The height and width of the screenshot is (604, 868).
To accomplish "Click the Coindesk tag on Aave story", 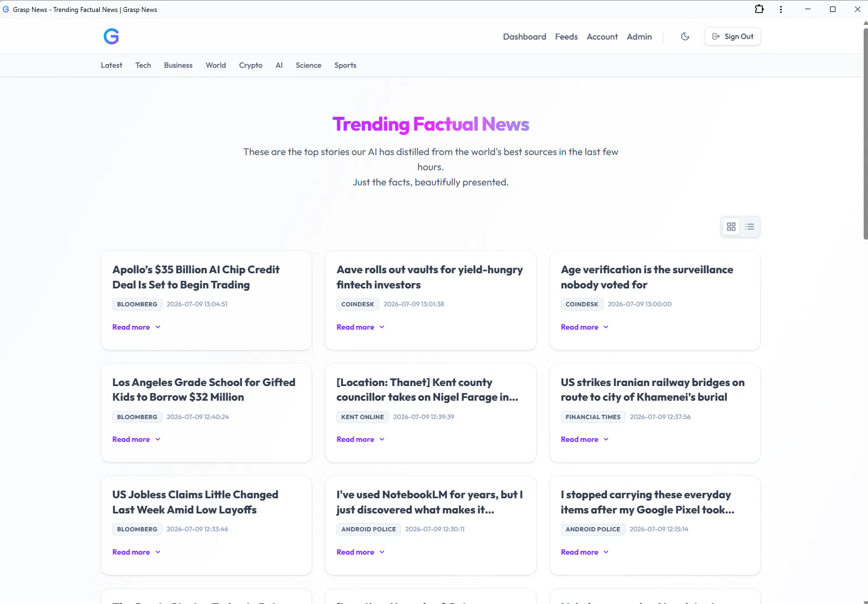I will point(358,304).
